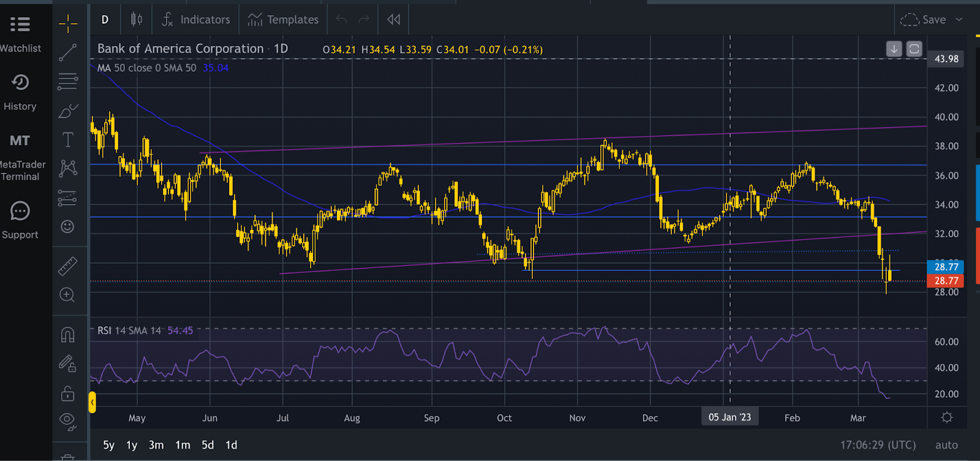This screenshot has width=980, height=461.
Task: Toggle magnet mode for drawings
Action: 68,335
